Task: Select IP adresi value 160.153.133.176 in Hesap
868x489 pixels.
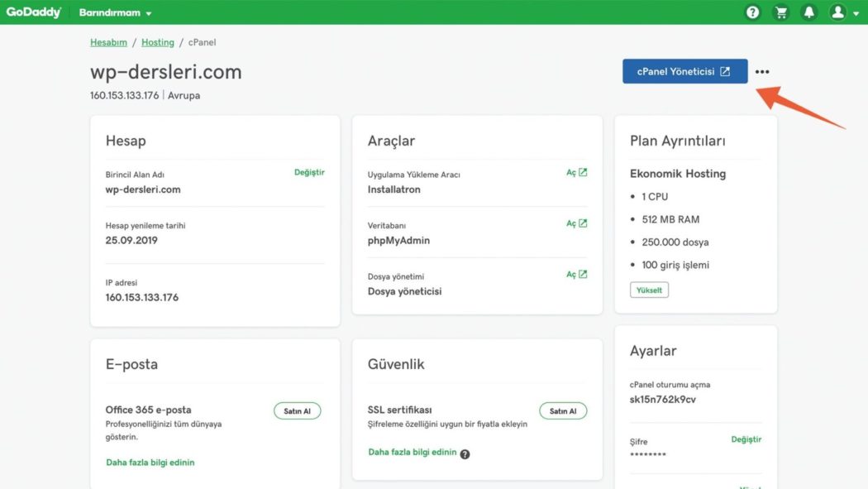Action: coord(142,297)
